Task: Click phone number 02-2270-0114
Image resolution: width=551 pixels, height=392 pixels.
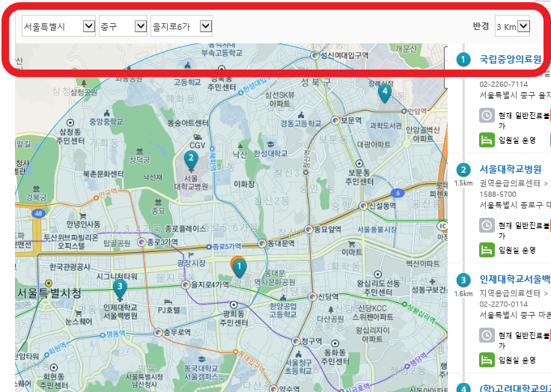Action: [x=503, y=304]
